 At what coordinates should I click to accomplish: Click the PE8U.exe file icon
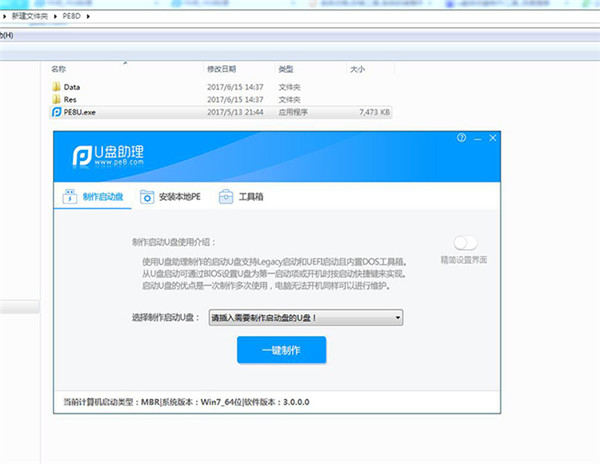click(56, 113)
